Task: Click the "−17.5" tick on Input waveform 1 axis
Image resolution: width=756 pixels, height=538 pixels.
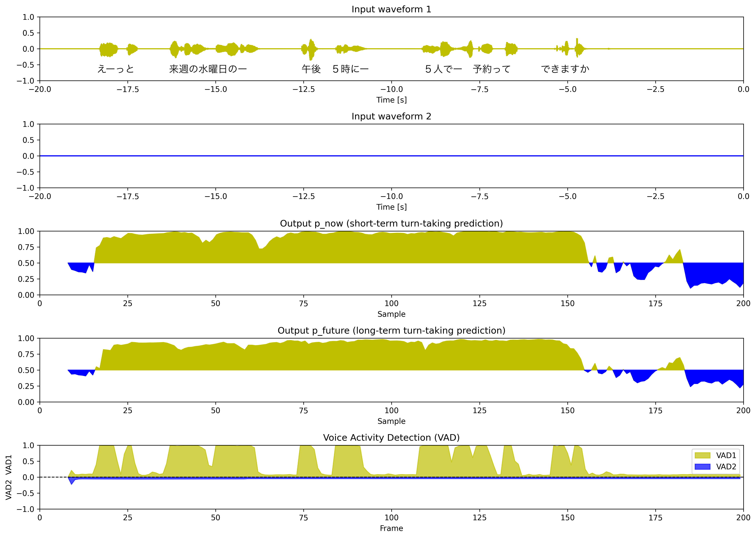Action: (x=128, y=90)
